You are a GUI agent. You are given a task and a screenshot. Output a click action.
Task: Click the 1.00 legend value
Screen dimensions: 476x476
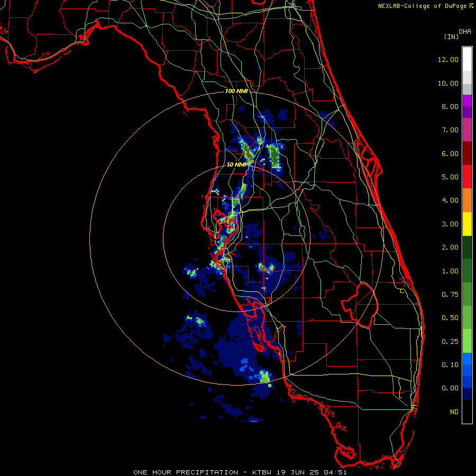pos(450,271)
